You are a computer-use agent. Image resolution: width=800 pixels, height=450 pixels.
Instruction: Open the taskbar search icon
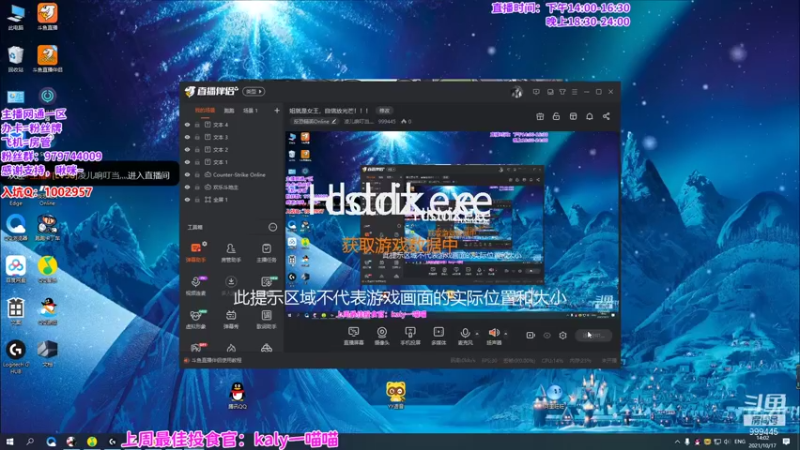point(30,442)
